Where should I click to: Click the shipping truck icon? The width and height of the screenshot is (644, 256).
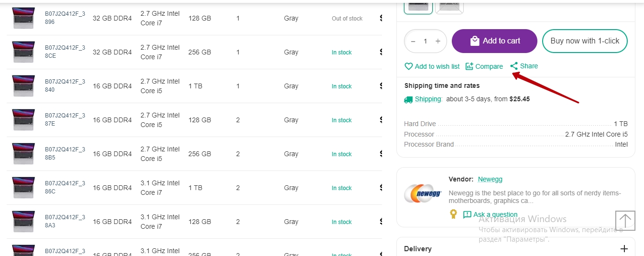coord(408,99)
